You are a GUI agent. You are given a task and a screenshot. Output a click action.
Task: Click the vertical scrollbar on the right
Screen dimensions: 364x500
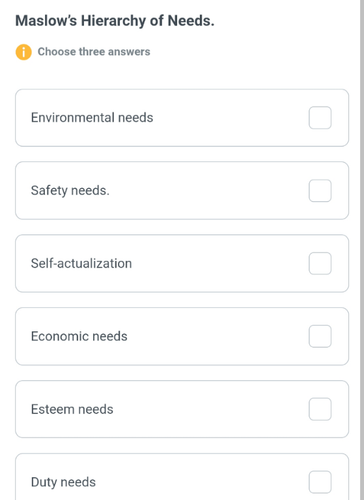(362, 250)
